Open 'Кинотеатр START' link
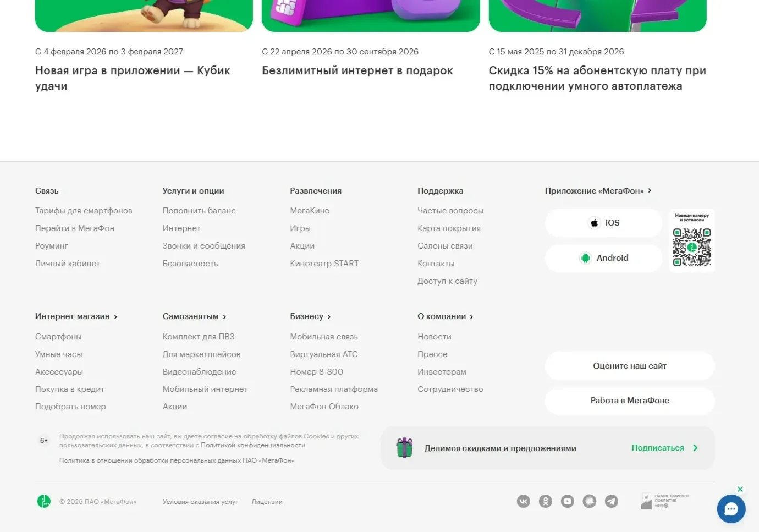759x532 pixels. 324,264
